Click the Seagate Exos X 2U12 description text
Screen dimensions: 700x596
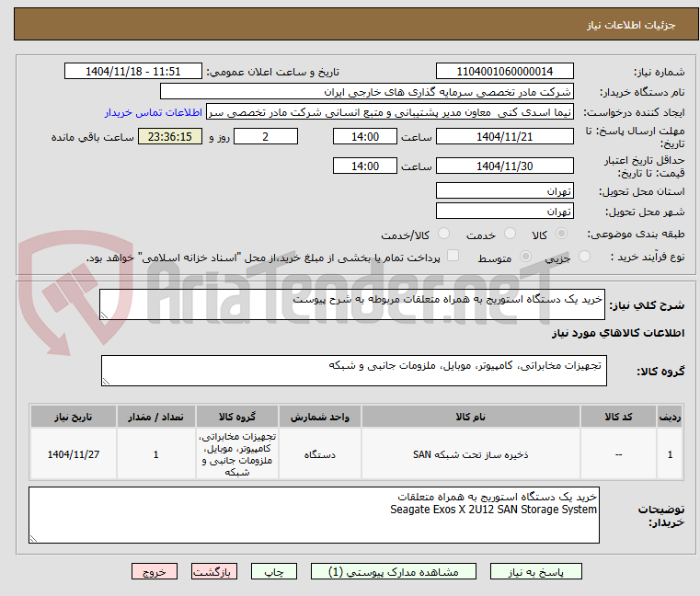click(493, 510)
